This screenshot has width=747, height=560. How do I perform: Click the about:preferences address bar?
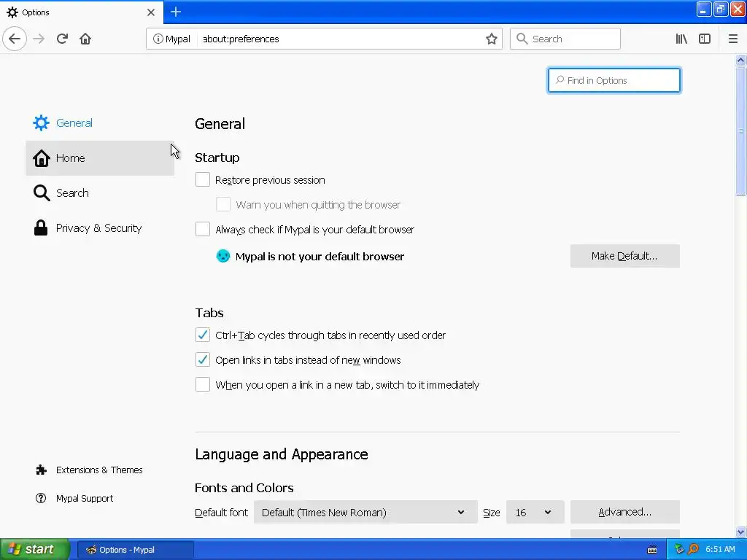point(341,39)
